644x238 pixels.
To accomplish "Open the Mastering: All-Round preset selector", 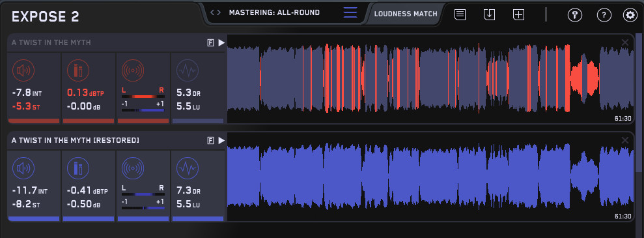I will (274, 13).
